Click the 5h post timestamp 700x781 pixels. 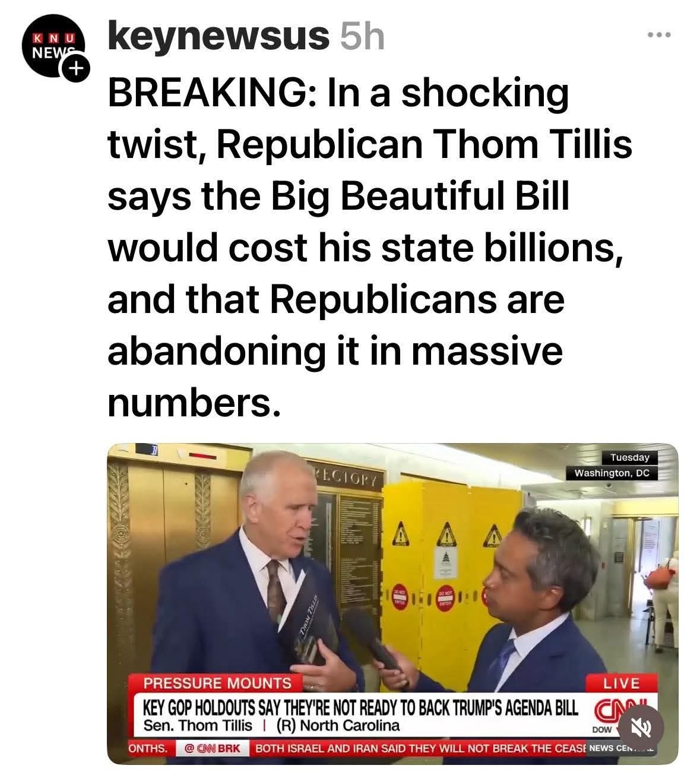point(362,37)
